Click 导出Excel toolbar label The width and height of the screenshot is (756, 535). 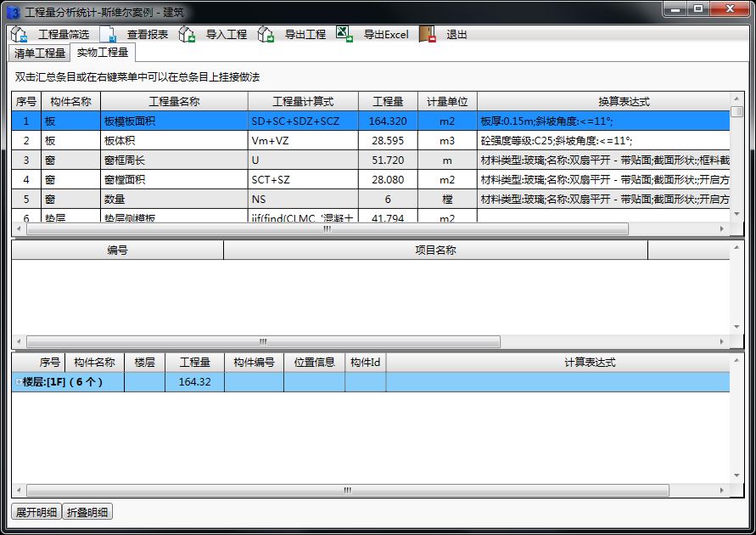coord(386,34)
